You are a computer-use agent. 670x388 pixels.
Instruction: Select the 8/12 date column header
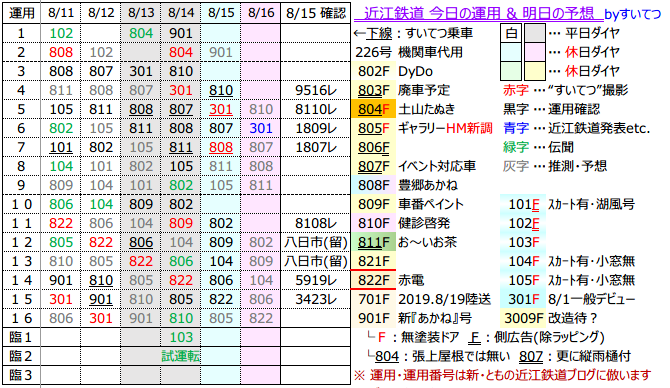click(101, 13)
